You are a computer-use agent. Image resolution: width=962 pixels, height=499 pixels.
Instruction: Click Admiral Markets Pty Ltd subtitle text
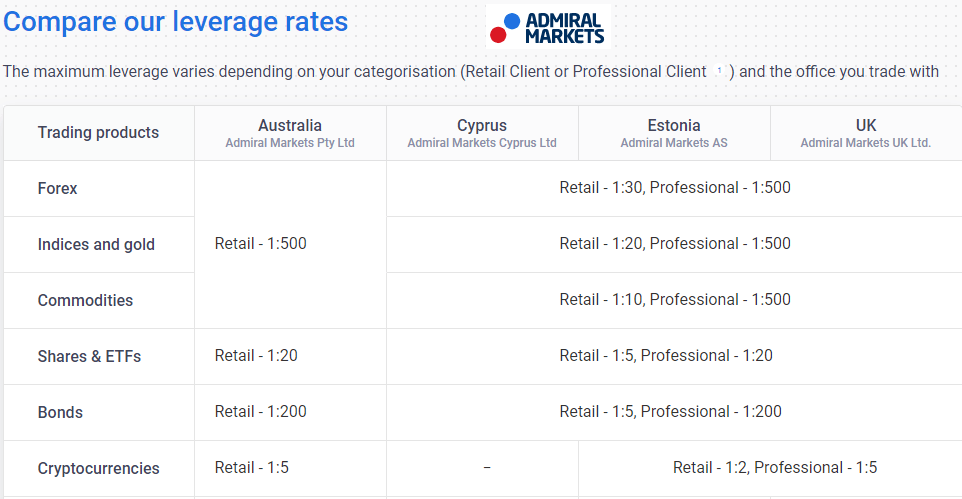click(x=290, y=143)
